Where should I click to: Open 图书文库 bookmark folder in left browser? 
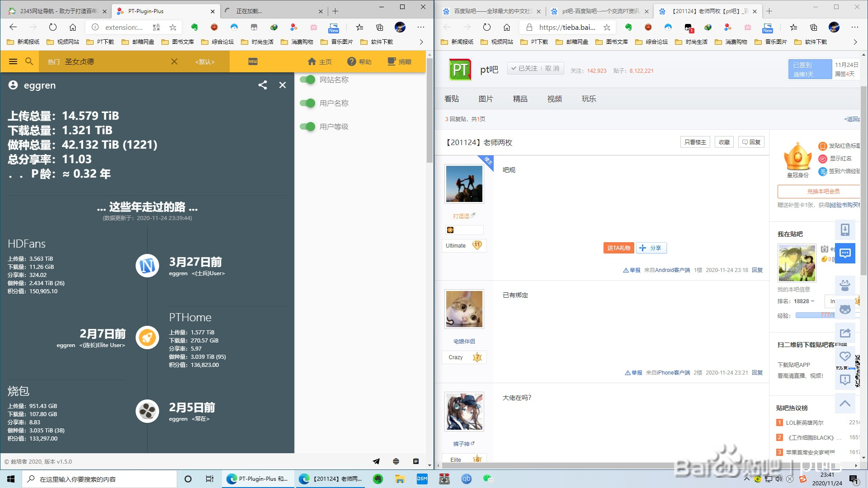[x=178, y=42]
